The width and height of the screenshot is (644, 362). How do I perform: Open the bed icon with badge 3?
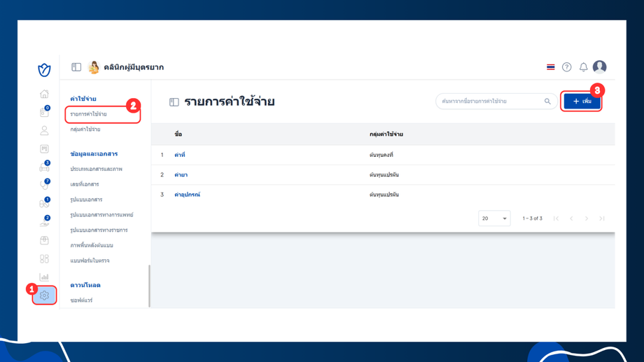44,167
